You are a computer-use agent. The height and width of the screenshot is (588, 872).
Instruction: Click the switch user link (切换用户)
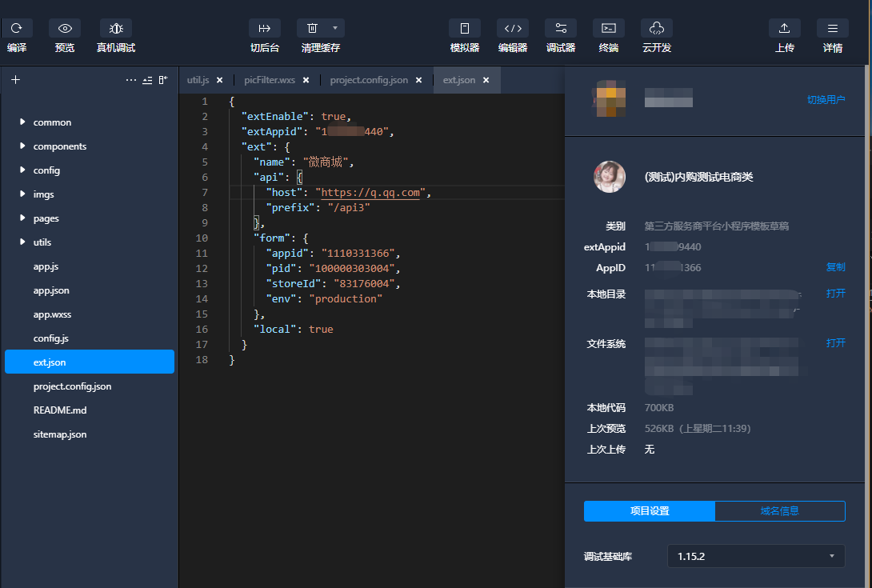(x=826, y=100)
